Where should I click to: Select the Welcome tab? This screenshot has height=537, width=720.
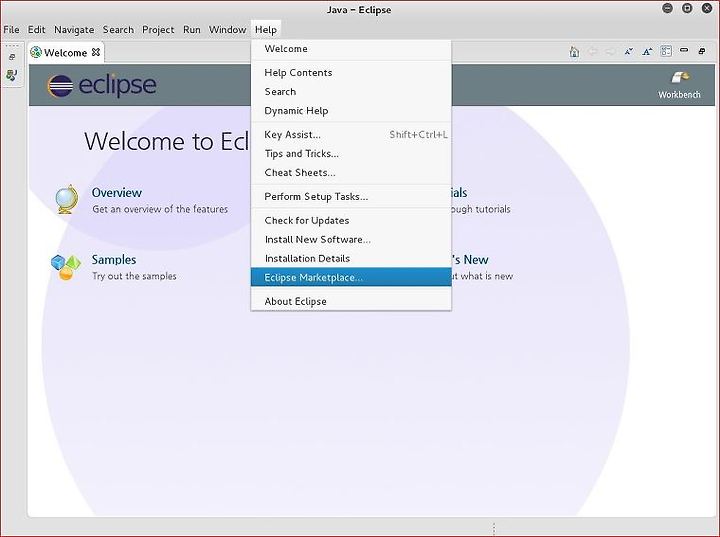66,52
